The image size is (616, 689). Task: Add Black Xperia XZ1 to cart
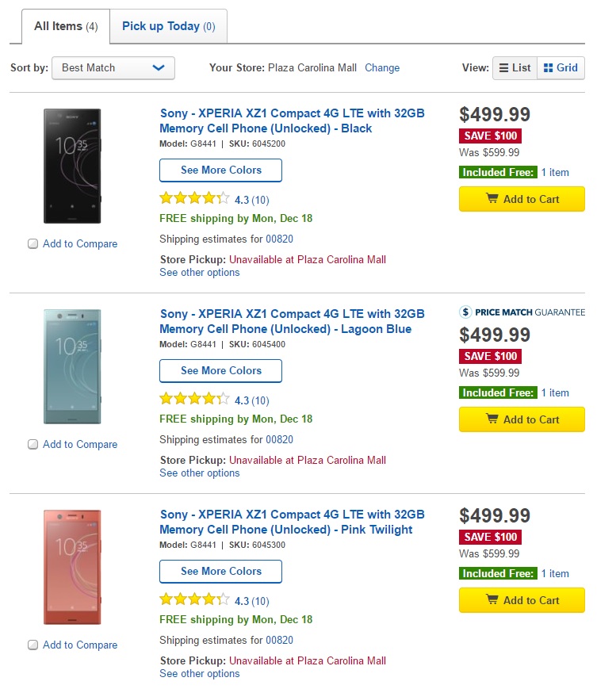[522, 199]
